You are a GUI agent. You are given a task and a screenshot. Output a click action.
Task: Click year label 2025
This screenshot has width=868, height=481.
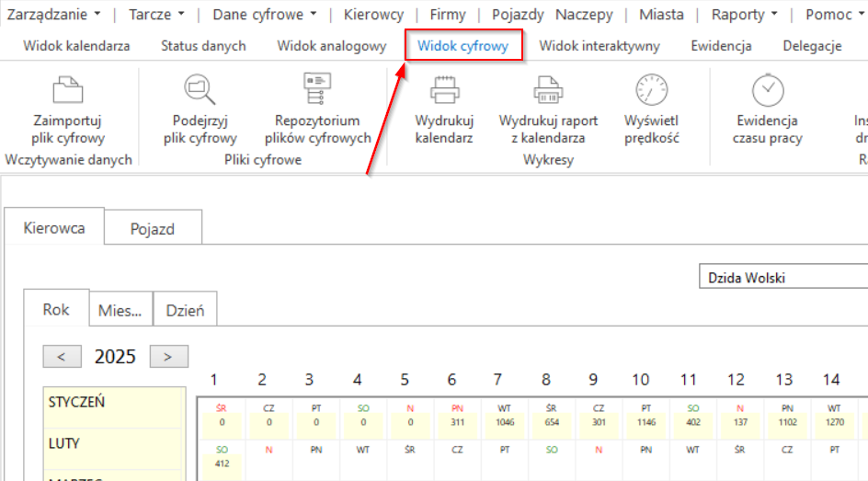point(115,357)
